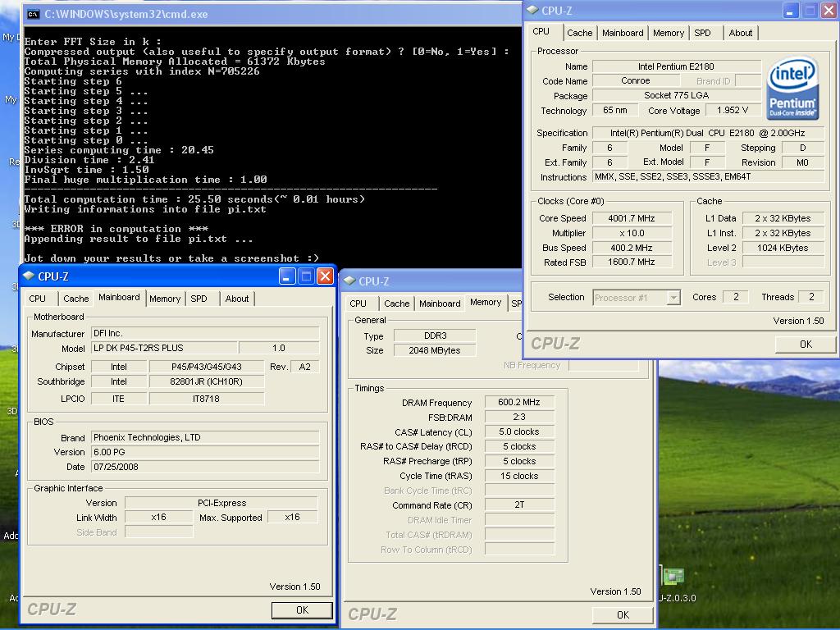Select the SPD tab in the CPU window
This screenshot has height=630, width=840.
(x=702, y=33)
